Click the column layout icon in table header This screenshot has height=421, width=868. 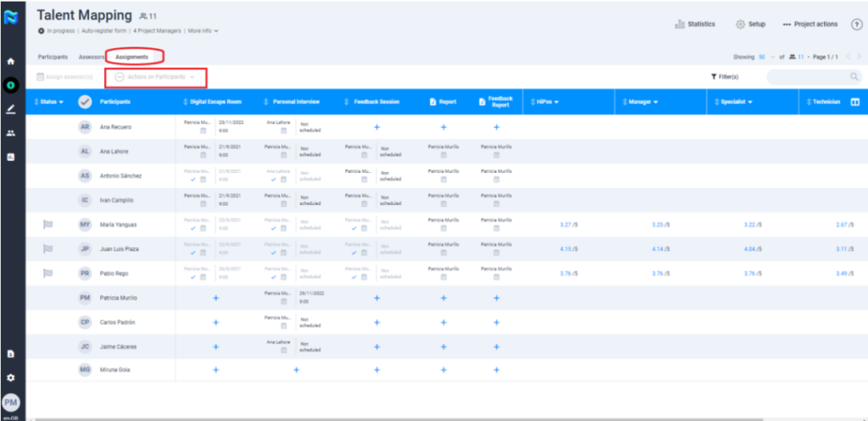tap(854, 102)
